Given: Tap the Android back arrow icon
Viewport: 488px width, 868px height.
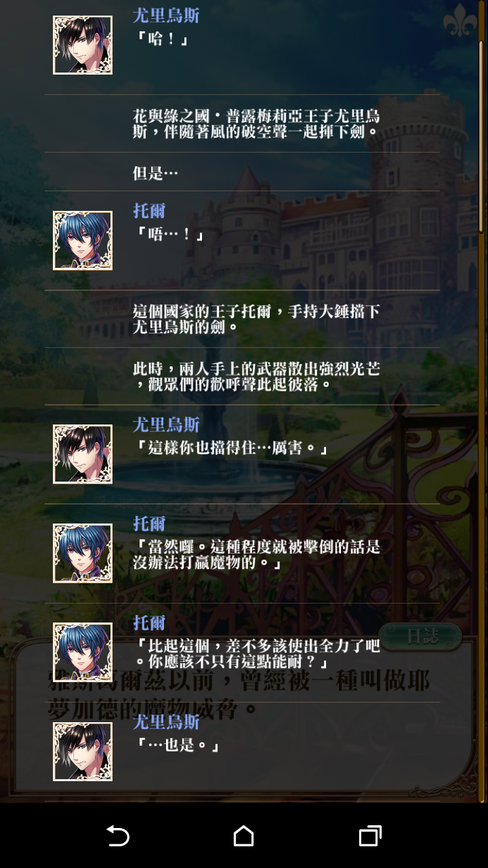Looking at the screenshot, I should point(118,836).
